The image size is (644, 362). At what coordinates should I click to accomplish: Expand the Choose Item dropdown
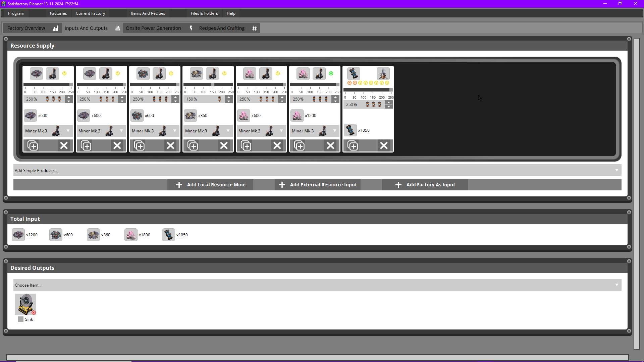click(616, 285)
